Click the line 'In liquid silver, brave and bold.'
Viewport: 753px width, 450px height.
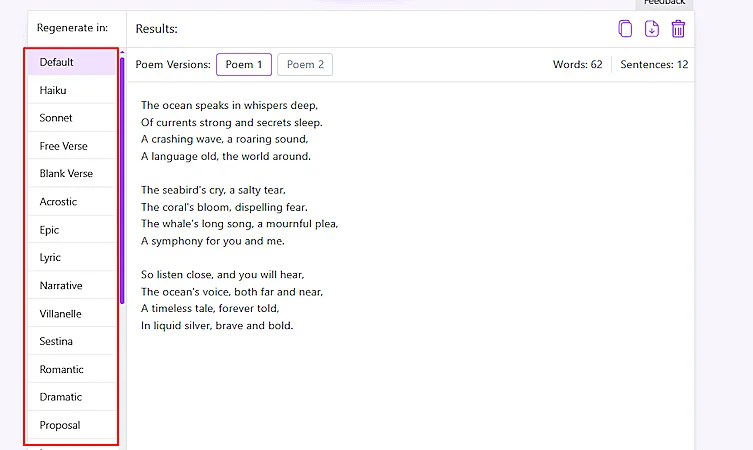[x=217, y=326]
